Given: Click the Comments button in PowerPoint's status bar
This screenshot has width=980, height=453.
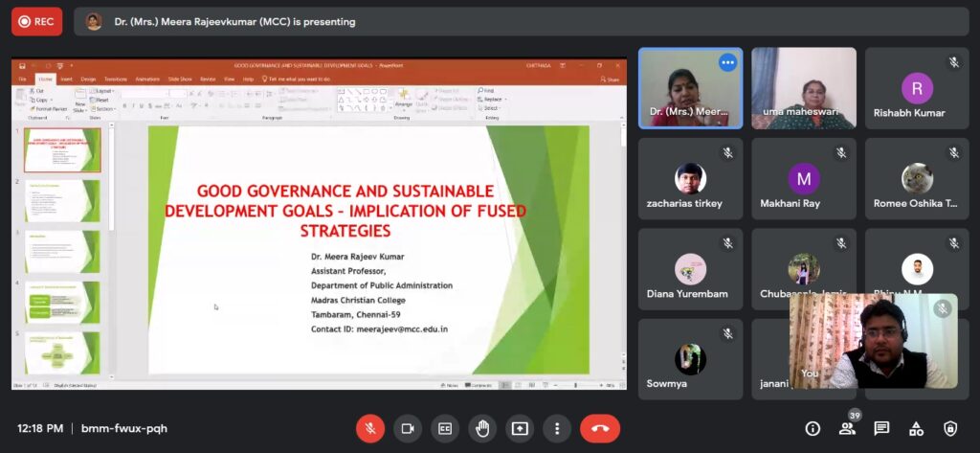Looking at the screenshot, I should (479, 385).
